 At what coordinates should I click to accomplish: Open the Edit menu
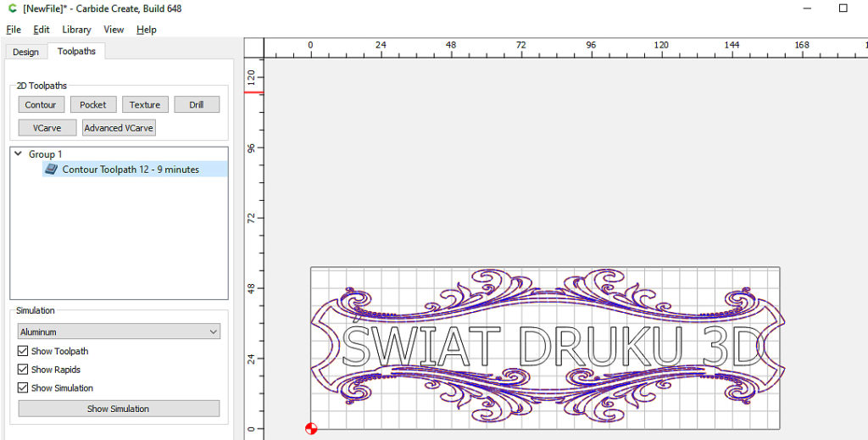click(42, 30)
